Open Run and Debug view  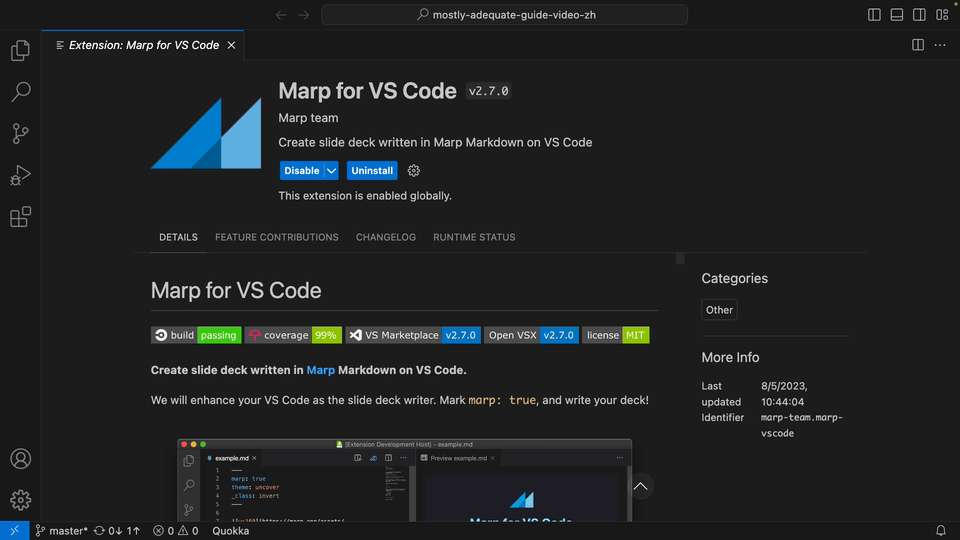pos(20,175)
